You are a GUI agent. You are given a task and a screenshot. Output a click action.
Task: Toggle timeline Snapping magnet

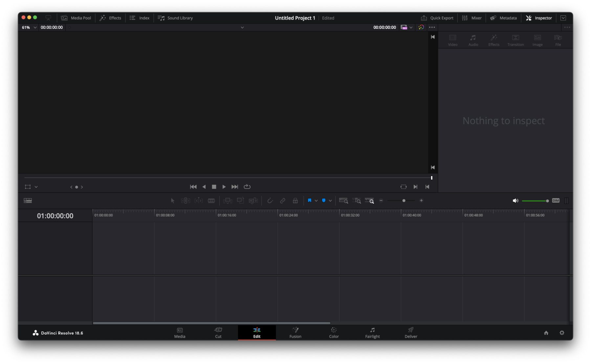pyautogui.click(x=270, y=201)
